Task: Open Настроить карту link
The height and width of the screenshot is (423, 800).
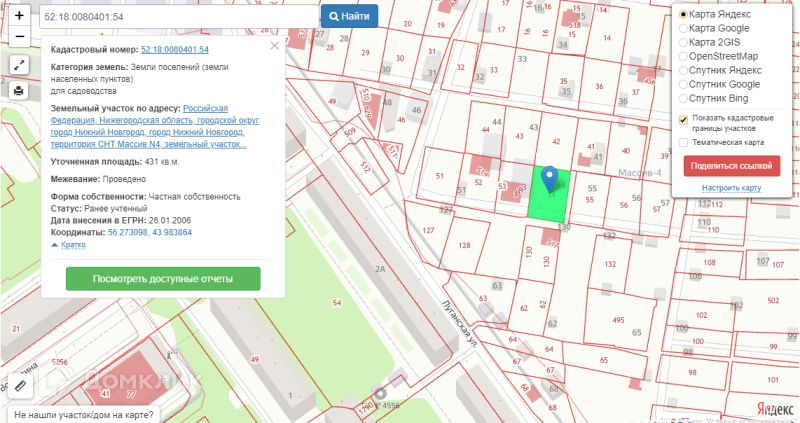Action: 731,188
